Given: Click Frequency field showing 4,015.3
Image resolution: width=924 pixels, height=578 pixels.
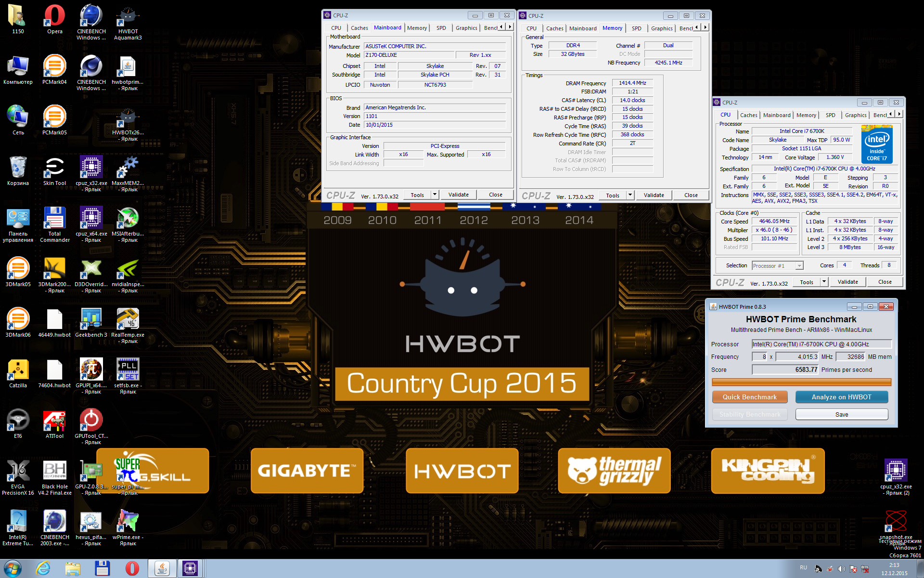Looking at the screenshot, I should pyautogui.click(x=797, y=356).
